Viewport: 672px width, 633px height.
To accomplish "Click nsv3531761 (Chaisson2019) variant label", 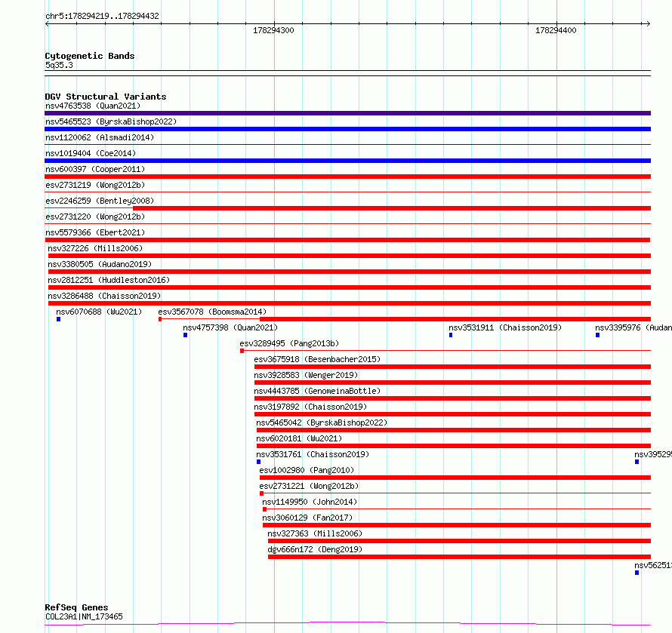I will click(x=313, y=454).
